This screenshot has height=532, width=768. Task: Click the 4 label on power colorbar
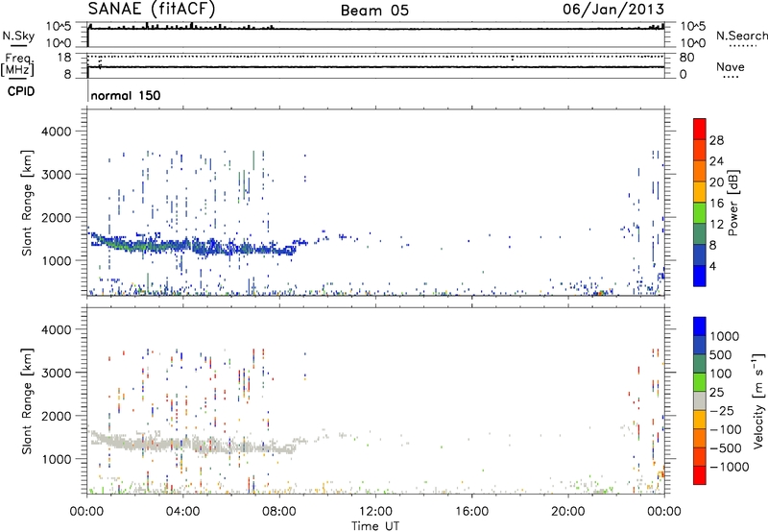[712, 266]
